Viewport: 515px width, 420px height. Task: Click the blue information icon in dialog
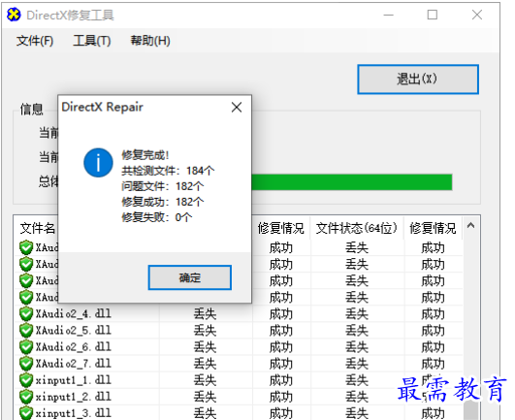click(x=98, y=163)
